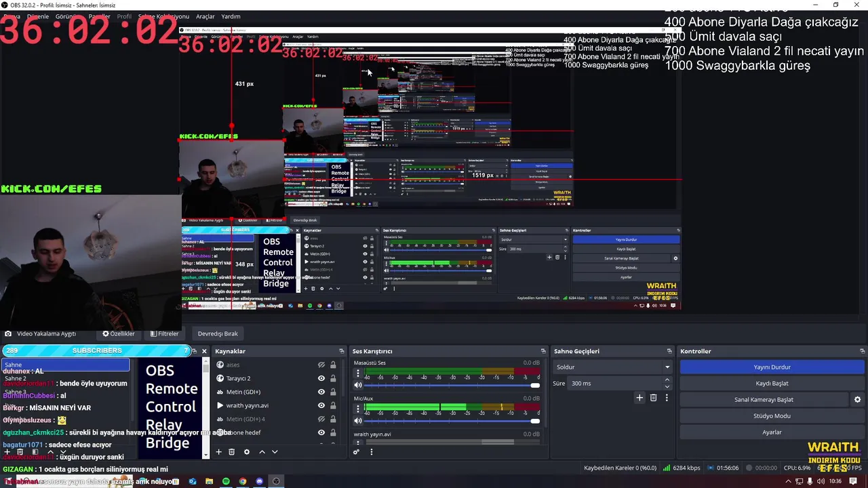The height and width of the screenshot is (488, 868).
Task: Open Filtreler for selected source
Action: pos(164,333)
